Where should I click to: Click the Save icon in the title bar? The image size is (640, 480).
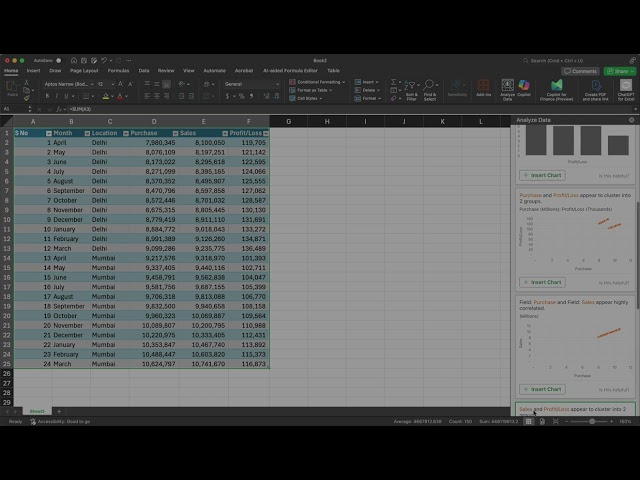84,60
